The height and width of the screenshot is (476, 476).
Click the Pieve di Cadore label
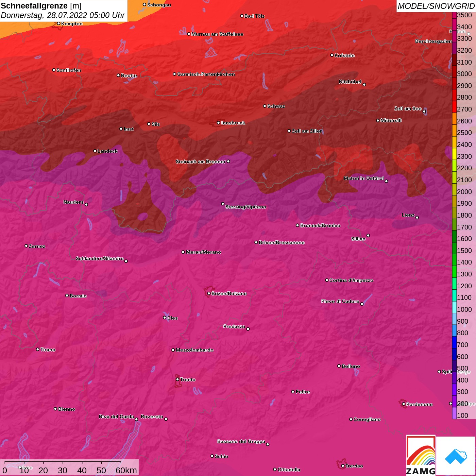pyautogui.click(x=340, y=301)
